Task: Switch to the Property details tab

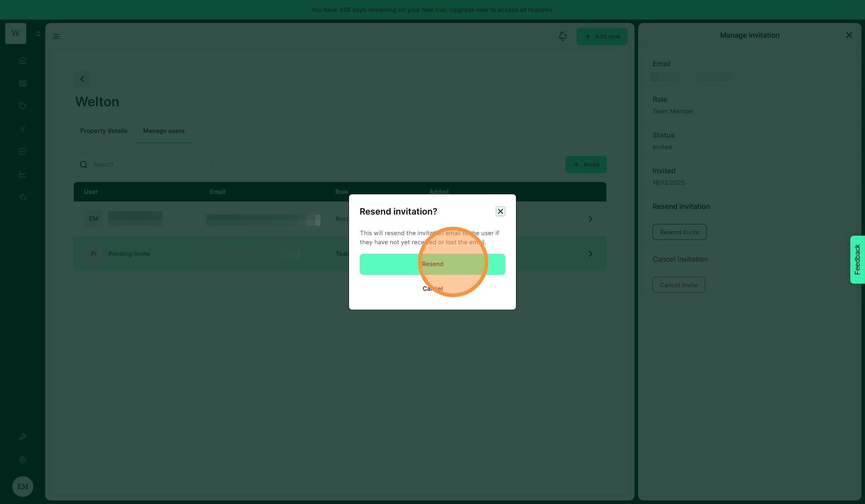Action: [104, 131]
